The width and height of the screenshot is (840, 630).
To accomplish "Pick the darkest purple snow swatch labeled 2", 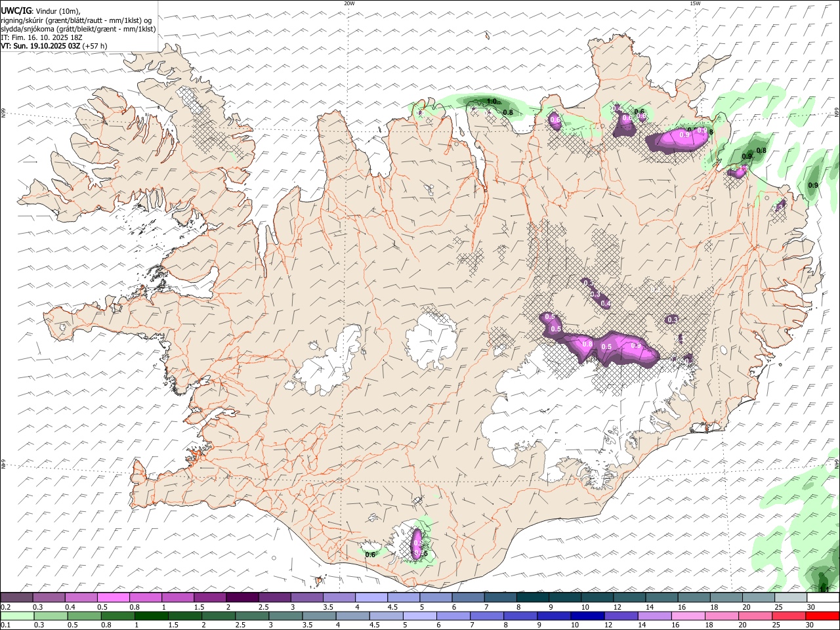I will click(x=242, y=597).
